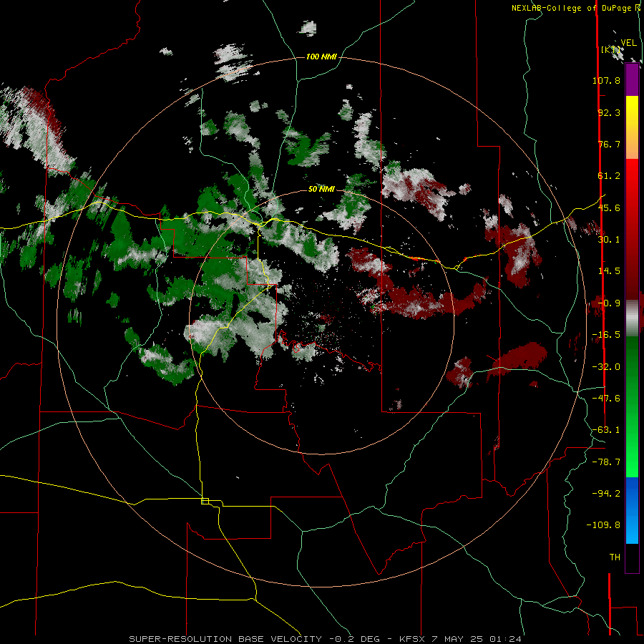Click the 30.1 velocity scale value
The width and height of the screenshot is (644, 644).
(x=609, y=240)
